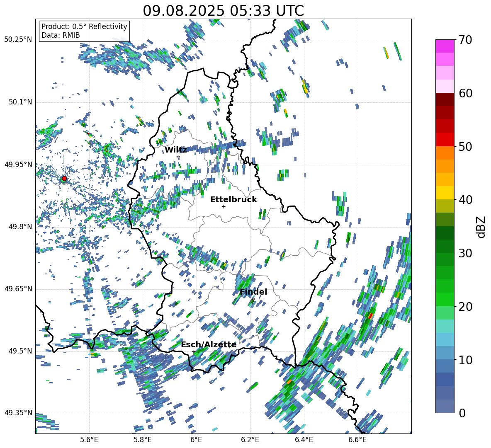This screenshot has height=448, width=491.
Task: Click the 6°E longitude label
Action: pos(196,440)
